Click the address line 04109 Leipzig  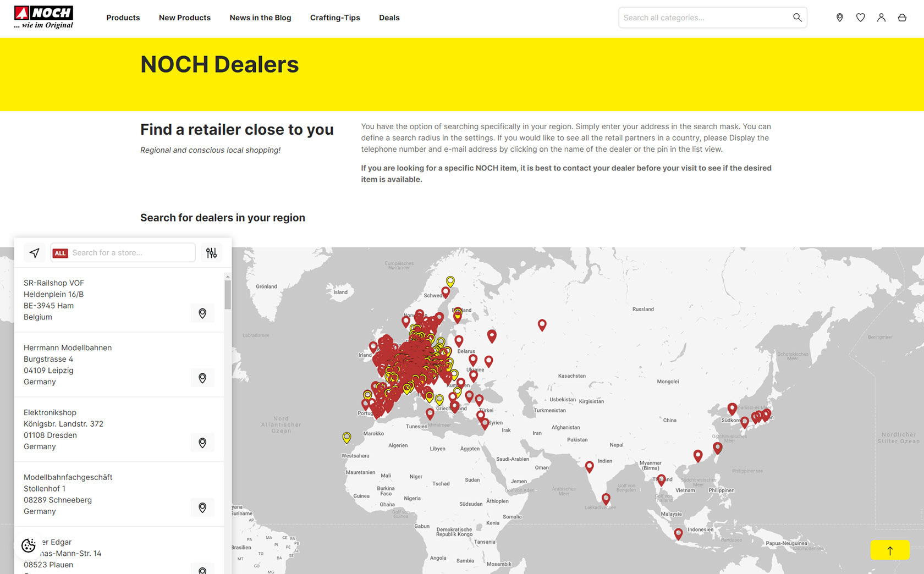point(48,371)
